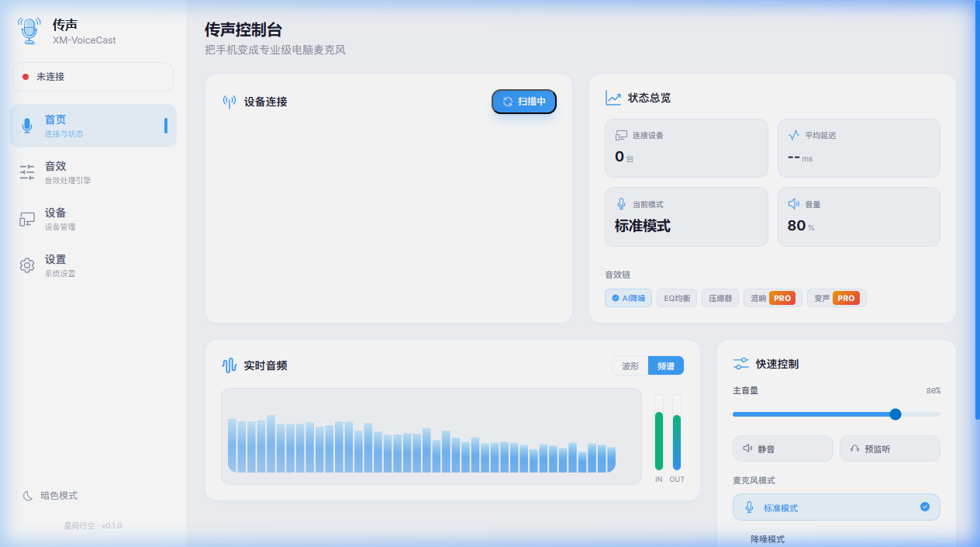Click the sliders icon beside 快速控制
Image resolution: width=980 pixels, height=547 pixels.
point(741,364)
